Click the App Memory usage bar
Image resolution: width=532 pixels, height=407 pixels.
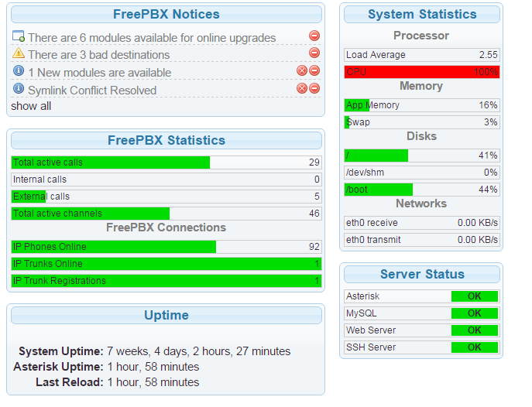(x=422, y=105)
